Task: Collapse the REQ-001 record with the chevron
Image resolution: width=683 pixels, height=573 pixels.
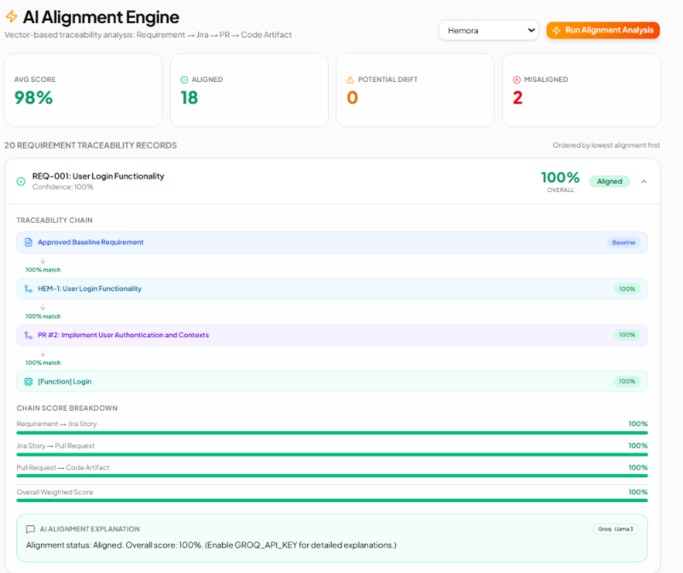Action: pos(644,181)
